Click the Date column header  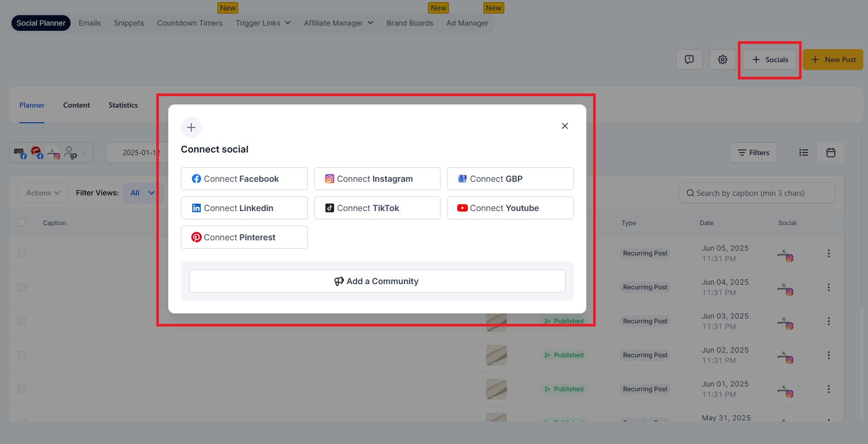[x=707, y=223]
